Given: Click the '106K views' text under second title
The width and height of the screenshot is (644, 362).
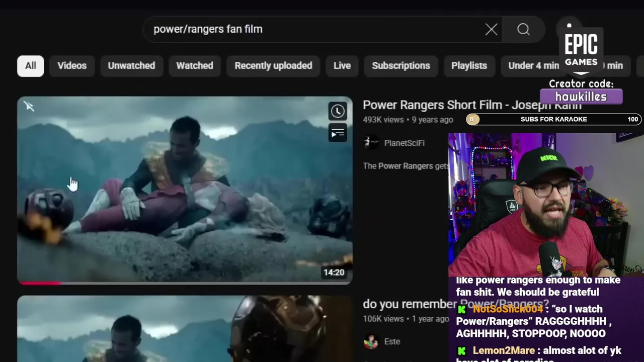Looking at the screenshot, I should pyautogui.click(x=383, y=319).
